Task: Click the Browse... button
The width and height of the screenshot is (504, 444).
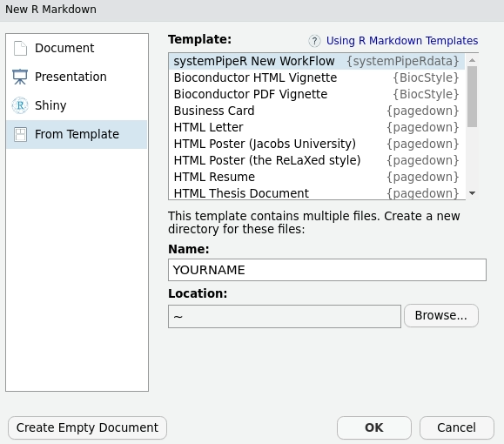Action: pos(441,316)
